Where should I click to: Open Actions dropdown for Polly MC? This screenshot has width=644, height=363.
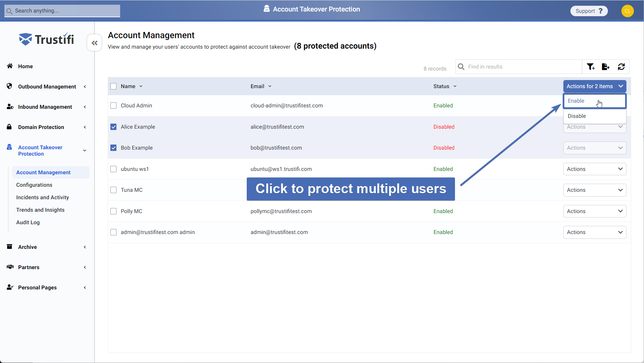pos(595,211)
